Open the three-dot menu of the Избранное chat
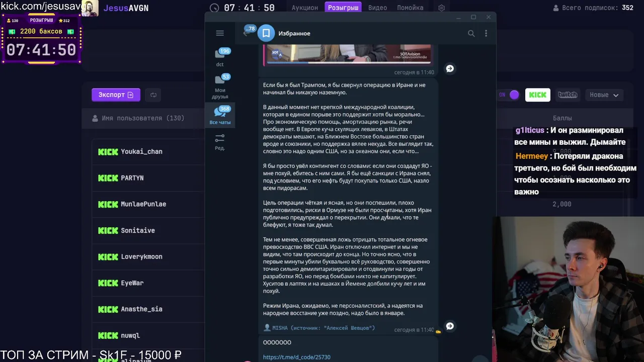Screen dimensions: 644x362 (486, 33)
